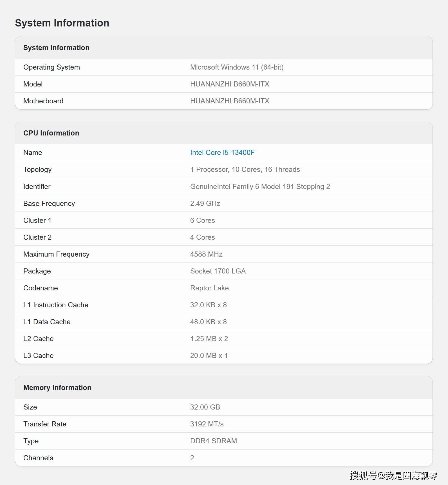The height and width of the screenshot is (485, 448).
Task: Click the Raptor Lake codename value
Action: pyautogui.click(x=209, y=288)
